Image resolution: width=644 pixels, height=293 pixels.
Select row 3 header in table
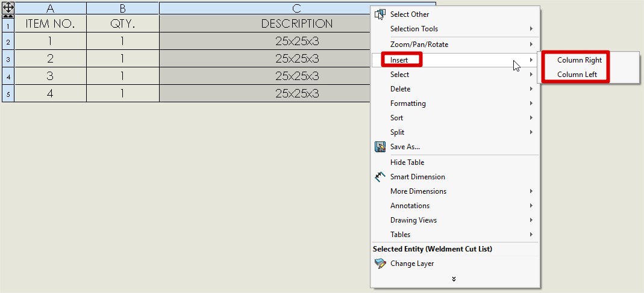click(8, 60)
